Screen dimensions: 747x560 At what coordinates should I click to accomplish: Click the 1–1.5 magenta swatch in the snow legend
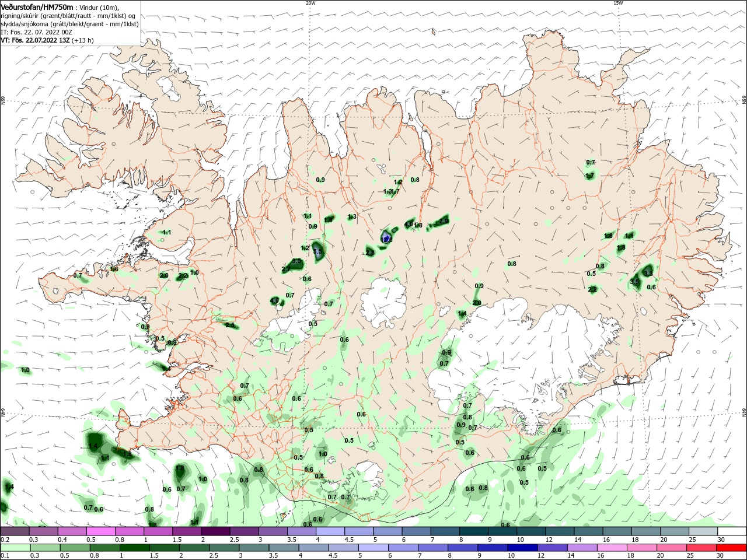(x=158, y=531)
